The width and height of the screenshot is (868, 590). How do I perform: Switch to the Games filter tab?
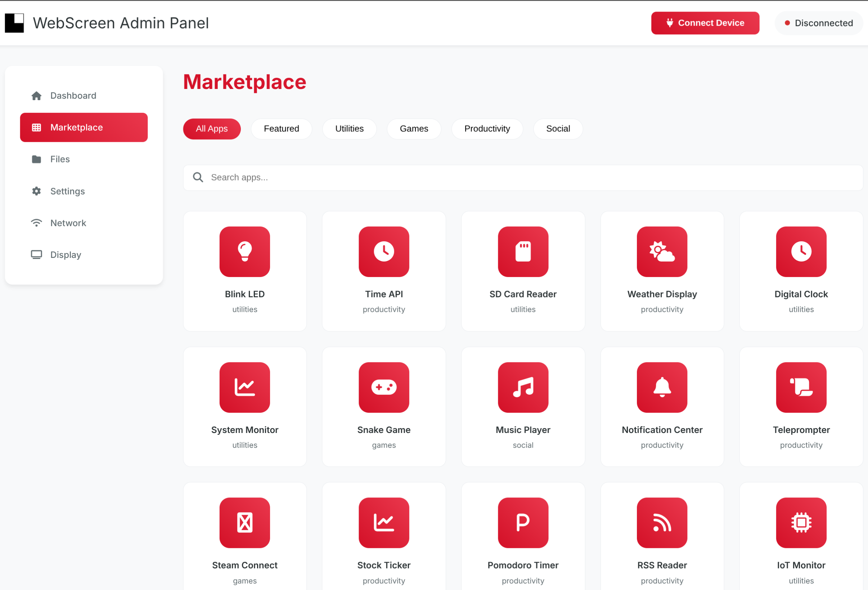coord(414,129)
